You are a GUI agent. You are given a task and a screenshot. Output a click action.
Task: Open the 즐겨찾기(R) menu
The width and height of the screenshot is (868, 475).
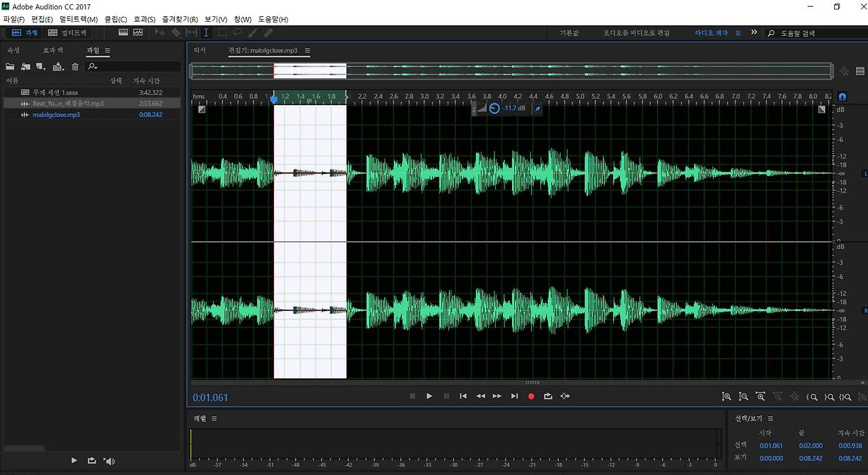[180, 19]
